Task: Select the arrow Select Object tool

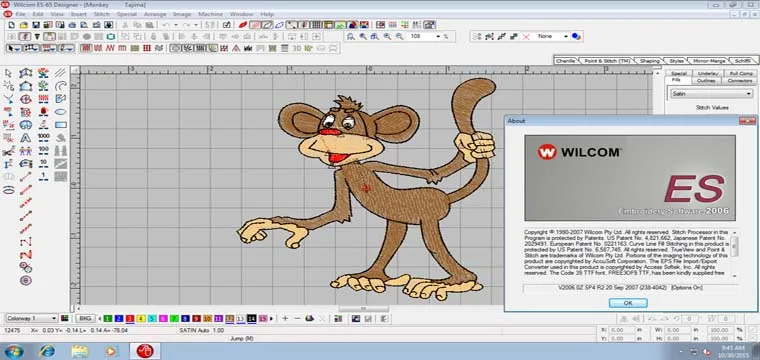Action: point(8,73)
